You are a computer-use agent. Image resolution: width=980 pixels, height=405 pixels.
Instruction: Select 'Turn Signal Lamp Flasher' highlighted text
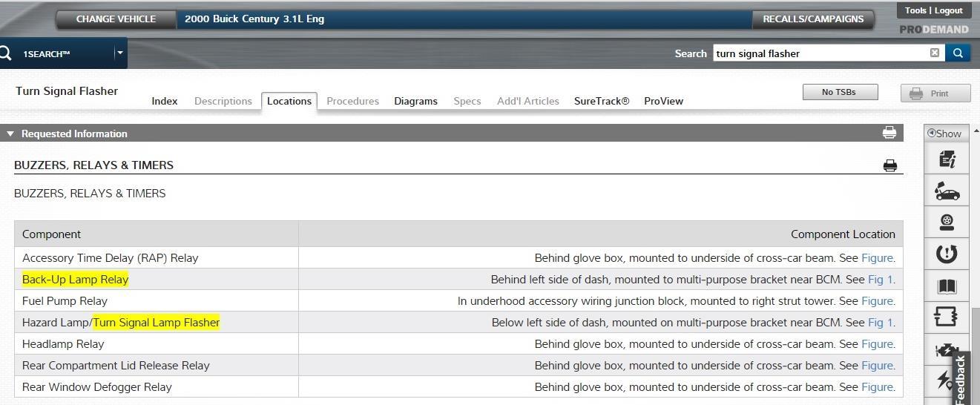tap(157, 323)
